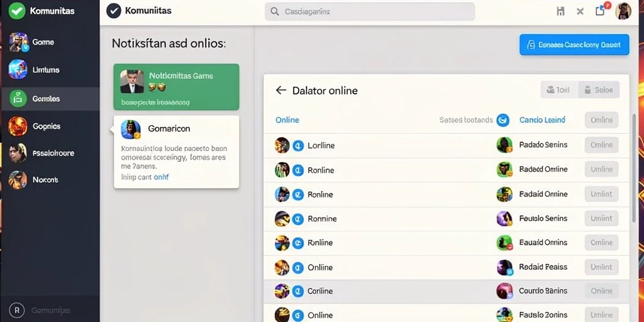Image resolution: width=644 pixels, height=322 pixels.
Task: Click the profile avatar in top bar
Action: (x=623, y=11)
